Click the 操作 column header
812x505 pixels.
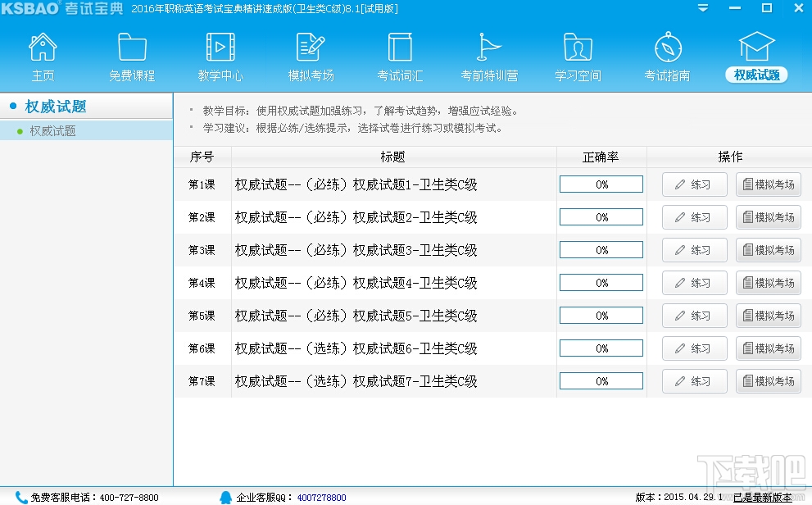[730, 157]
